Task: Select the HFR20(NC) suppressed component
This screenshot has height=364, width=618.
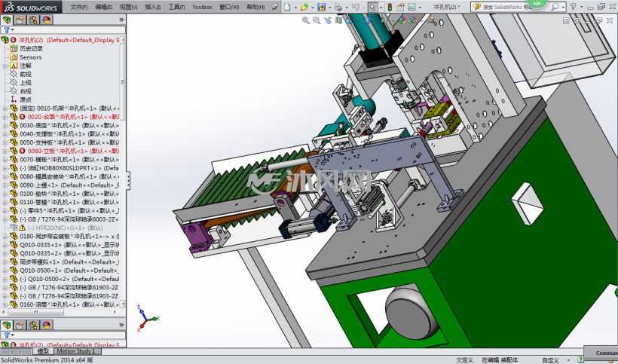Action: click(65, 228)
